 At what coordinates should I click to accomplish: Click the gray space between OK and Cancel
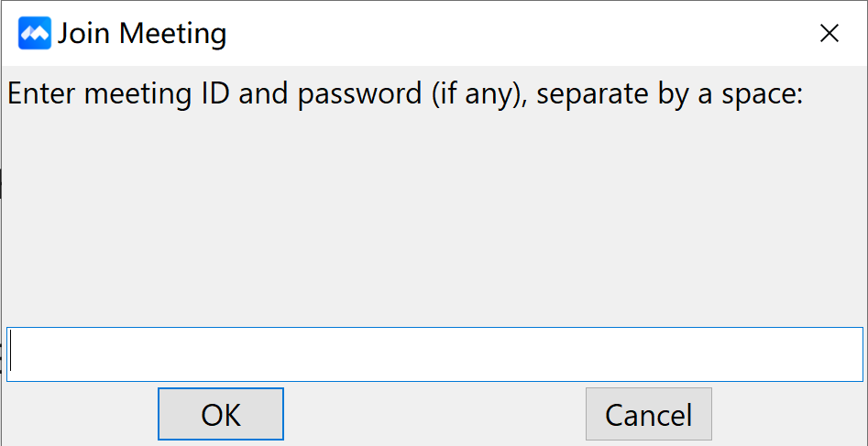point(434,414)
